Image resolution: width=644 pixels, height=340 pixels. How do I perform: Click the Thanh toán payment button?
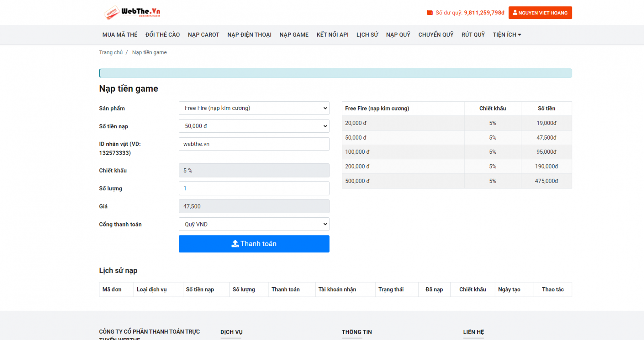pyautogui.click(x=254, y=244)
